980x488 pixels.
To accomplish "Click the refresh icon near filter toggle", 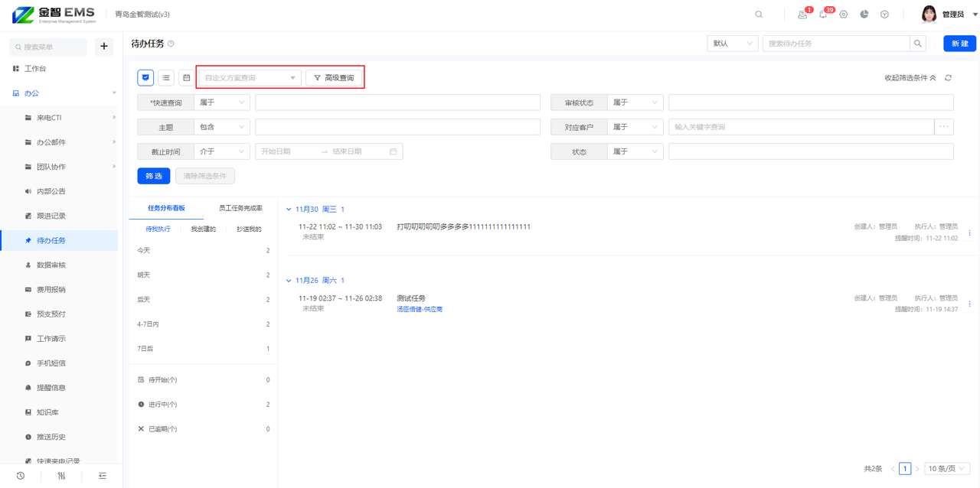I will point(948,77).
